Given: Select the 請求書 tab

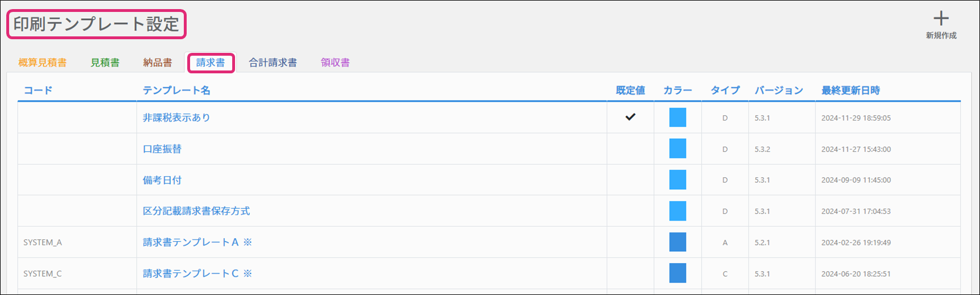Looking at the screenshot, I should [x=211, y=63].
